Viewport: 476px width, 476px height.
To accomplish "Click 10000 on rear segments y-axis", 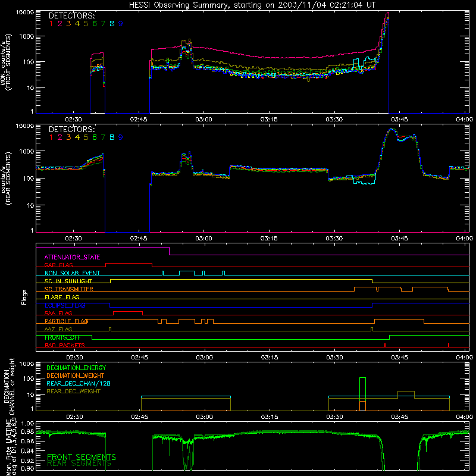I will (x=25, y=126).
